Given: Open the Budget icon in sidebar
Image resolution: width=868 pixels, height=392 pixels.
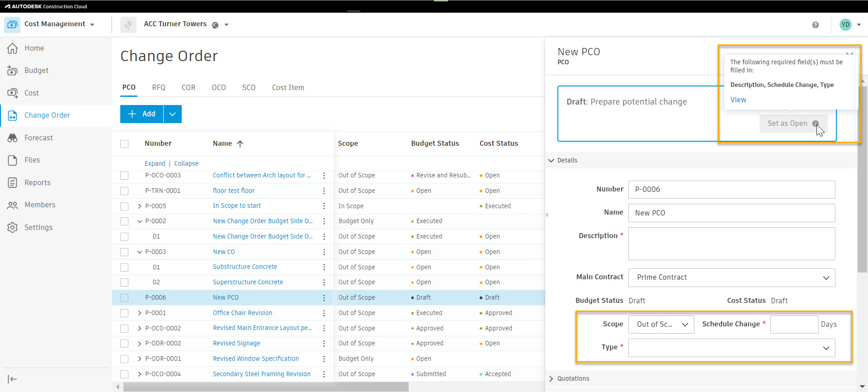Looking at the screenshot, I should pos(13,71).
